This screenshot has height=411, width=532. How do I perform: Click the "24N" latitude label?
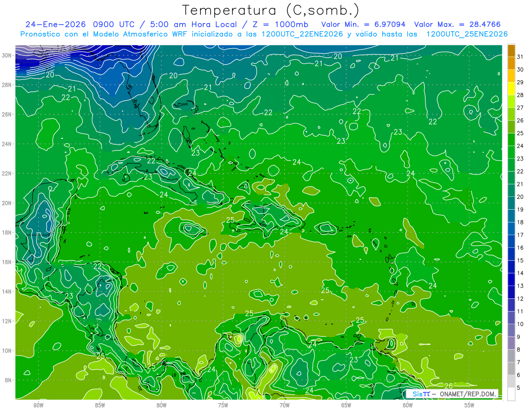coord(7,144)
